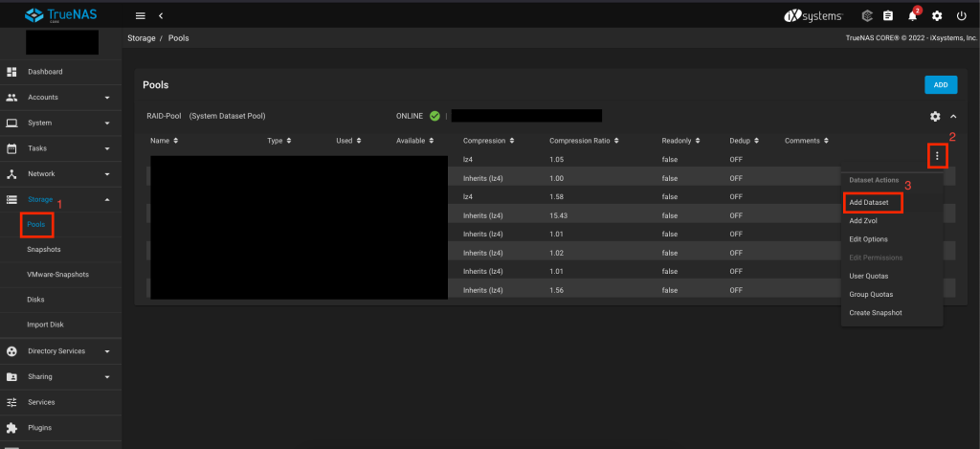Collapse the RAID-Pool dataset list chevron

point(953,116)
